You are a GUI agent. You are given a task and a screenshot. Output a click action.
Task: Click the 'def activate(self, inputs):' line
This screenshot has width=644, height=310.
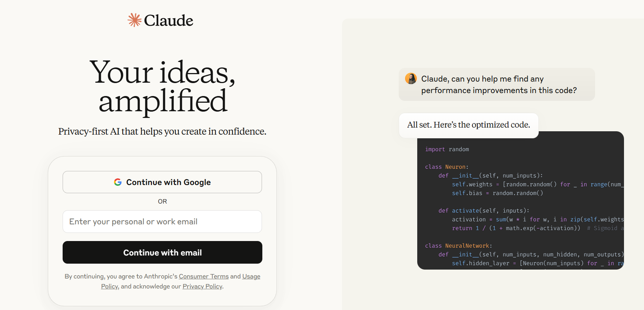pos(484,211)
